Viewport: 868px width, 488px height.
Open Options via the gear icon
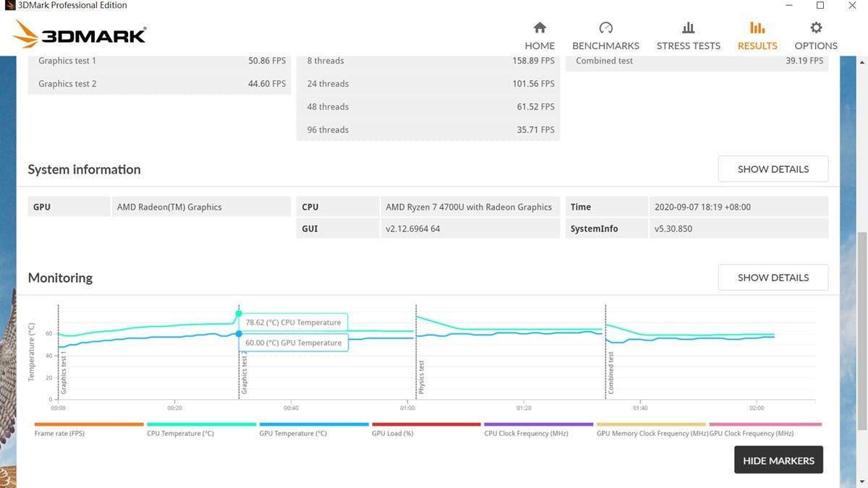(x=816, y=27)
